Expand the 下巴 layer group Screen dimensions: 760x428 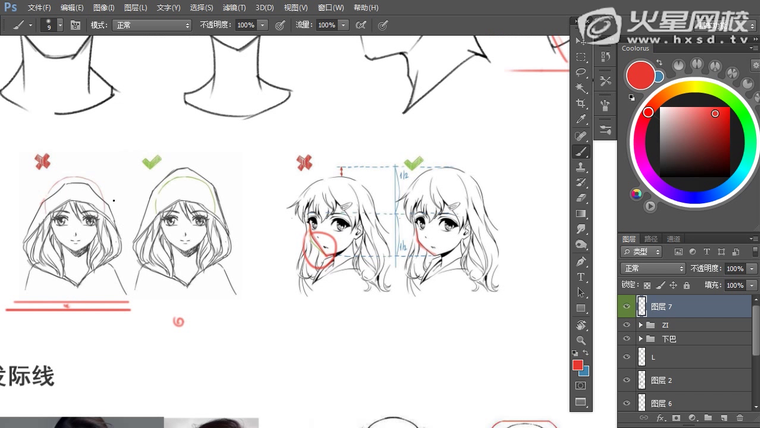pos(640,339)
